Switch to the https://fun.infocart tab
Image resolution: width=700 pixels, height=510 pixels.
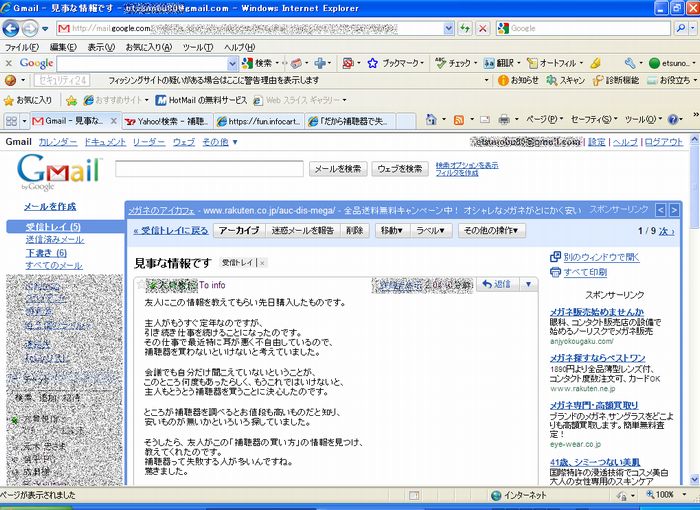coord(258,121)
